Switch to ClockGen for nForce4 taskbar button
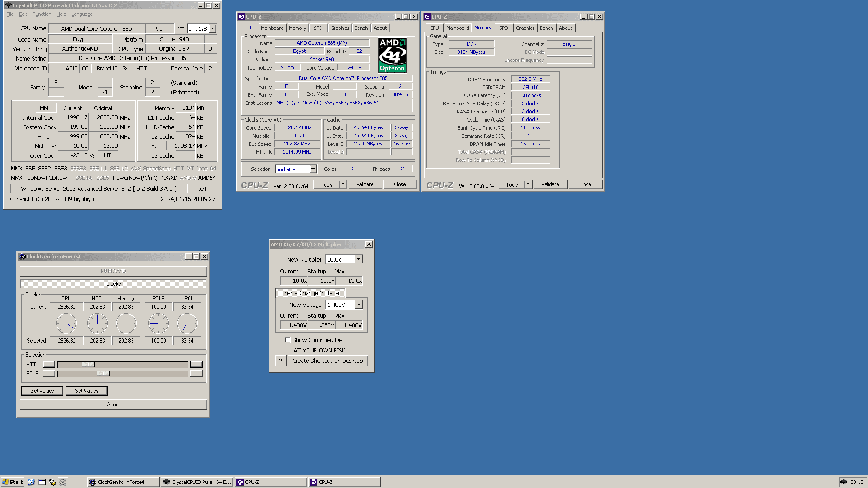The height and width of the screenshot is (488, 868). tap(123, 482)
